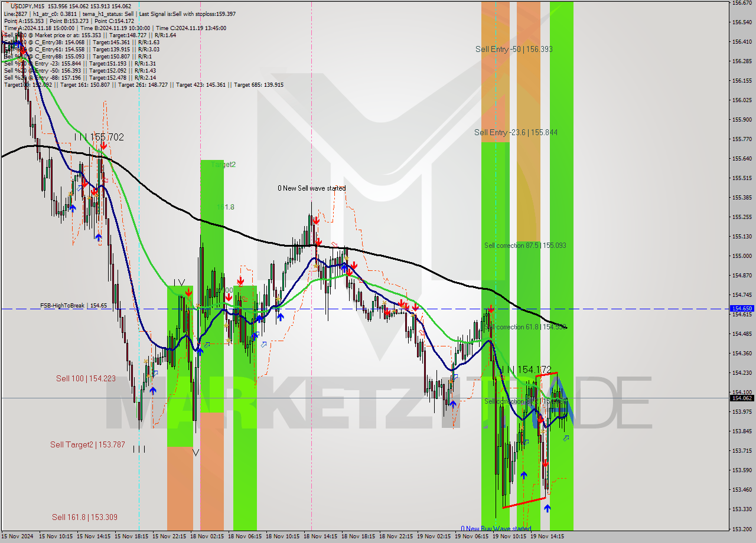Click the current price tag 154.062
Image resolution: width=756 pixels, height=543 pixels.
pyautogui.click(x=742, y=398)
